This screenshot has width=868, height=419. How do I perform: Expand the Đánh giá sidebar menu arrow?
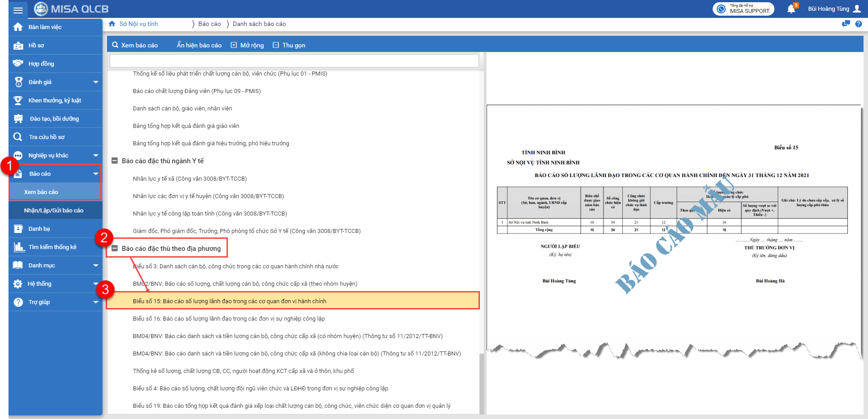point(95,82)
